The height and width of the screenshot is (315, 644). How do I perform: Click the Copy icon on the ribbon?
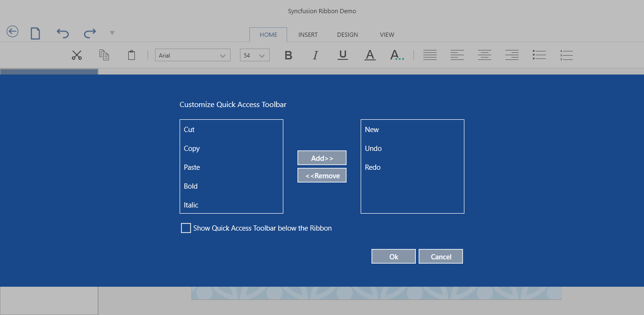click(x=104, y=55)
